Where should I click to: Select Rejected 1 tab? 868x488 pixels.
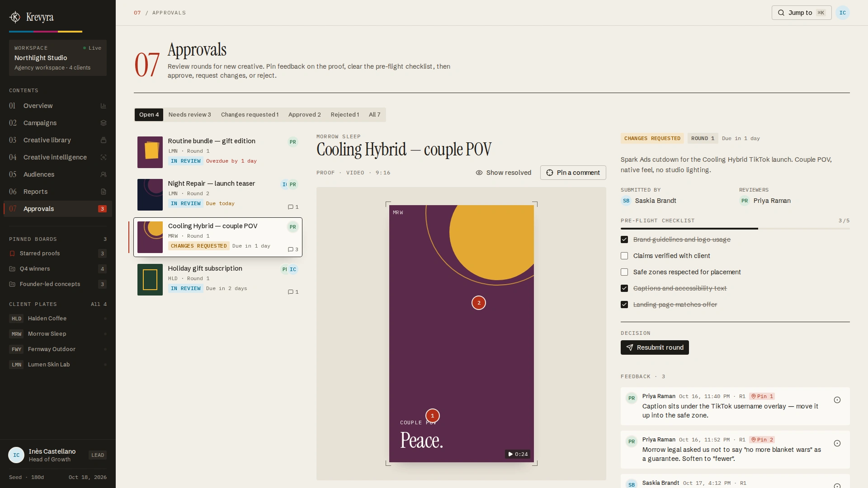pyautogui.click(x=344, y=115)
